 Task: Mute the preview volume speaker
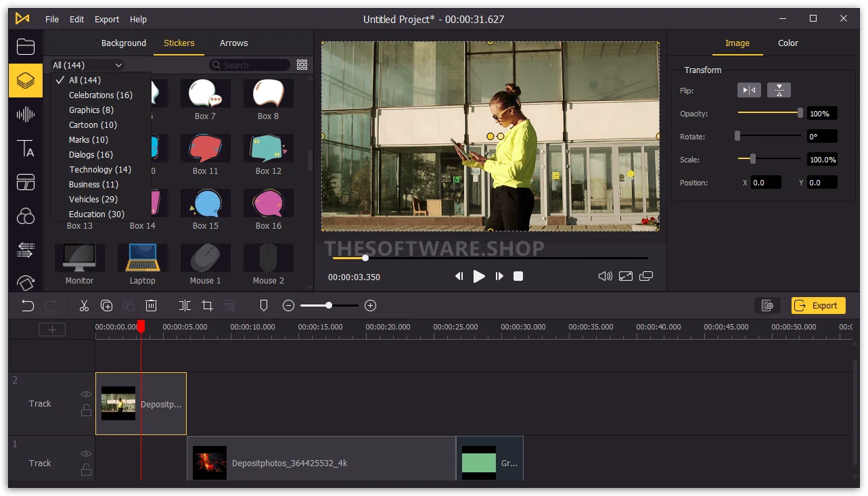pos(606,276)
